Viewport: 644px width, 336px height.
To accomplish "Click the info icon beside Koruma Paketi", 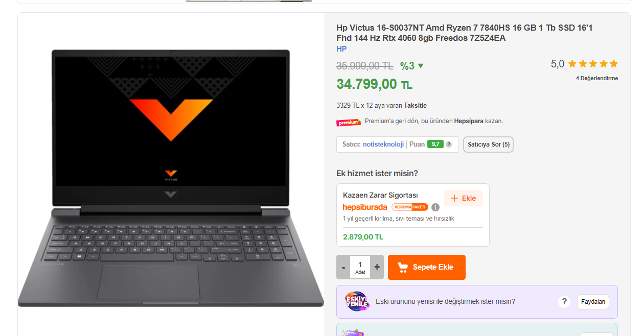I will (x=435, y=207).
